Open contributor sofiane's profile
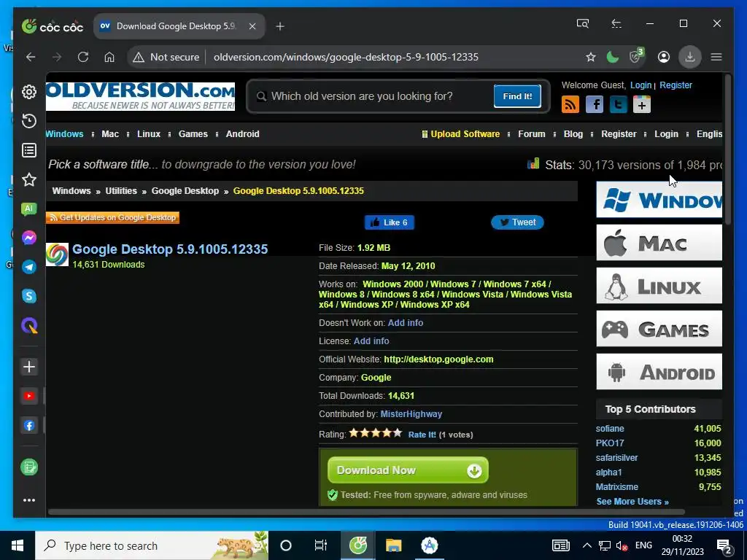The width and height of the screenshot is (747, 560). point(610,429)
